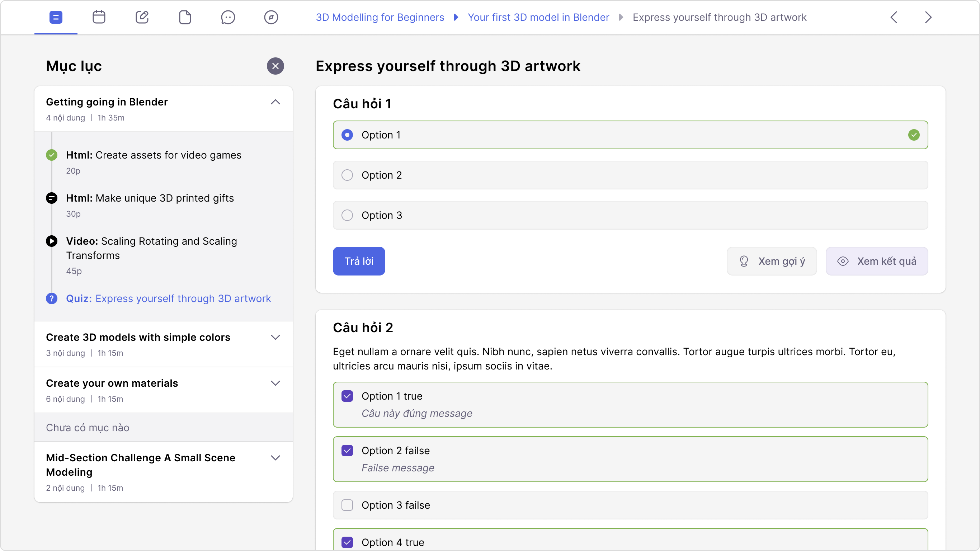This screenshot has height=551, width=980.
Task: Collapse the Getting going in Blender section
Action: click(275, 102)
